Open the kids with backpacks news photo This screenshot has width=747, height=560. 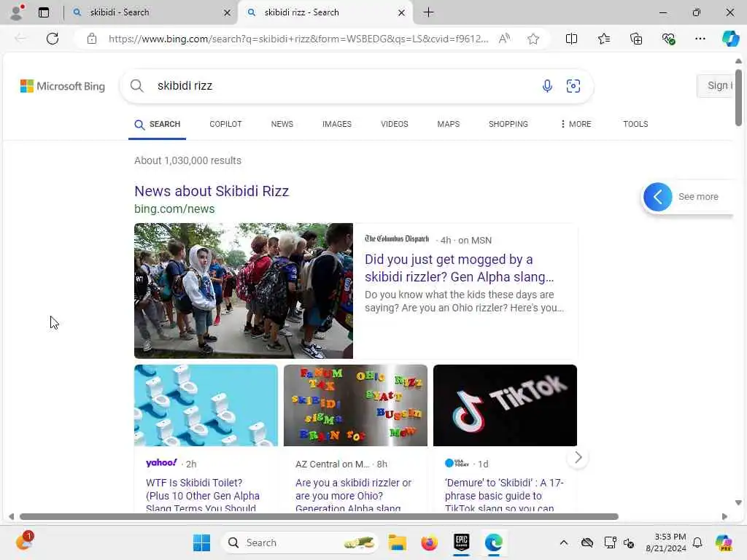coord(244,291)
